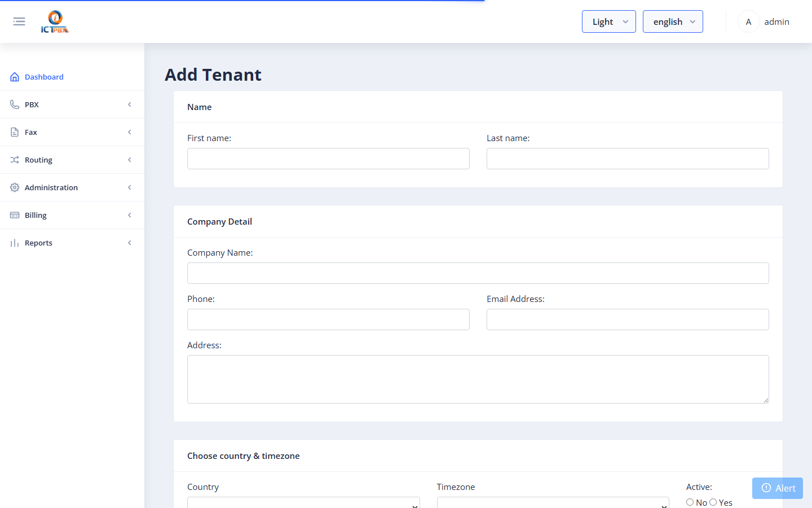812x508 pixels.
Task: Click the Fax document icon
Action: pyautogui.click(x=15, y=132)
